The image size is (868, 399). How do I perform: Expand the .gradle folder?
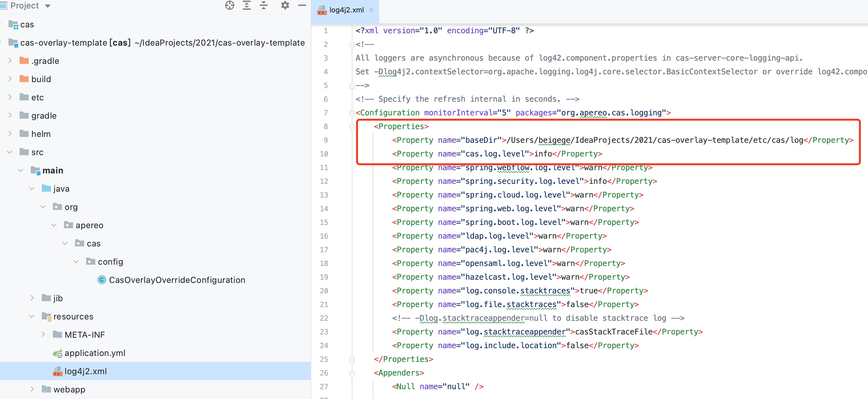coord(10,61)
